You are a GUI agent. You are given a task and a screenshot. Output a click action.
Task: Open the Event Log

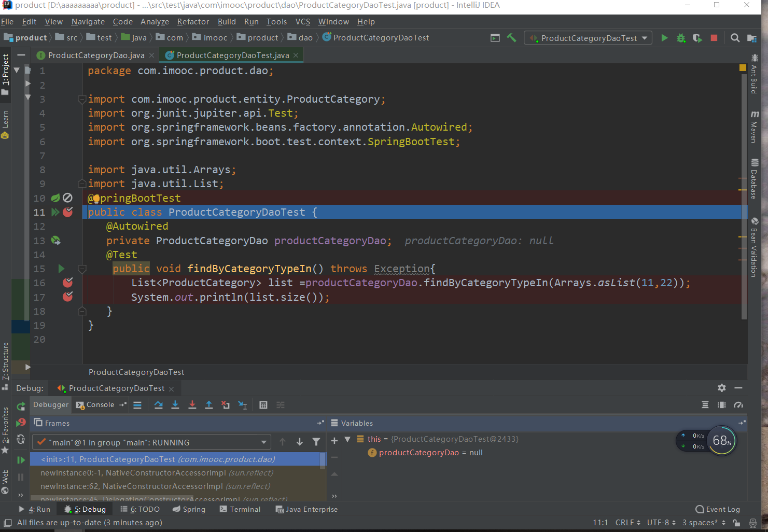click(x=718, y=509)
